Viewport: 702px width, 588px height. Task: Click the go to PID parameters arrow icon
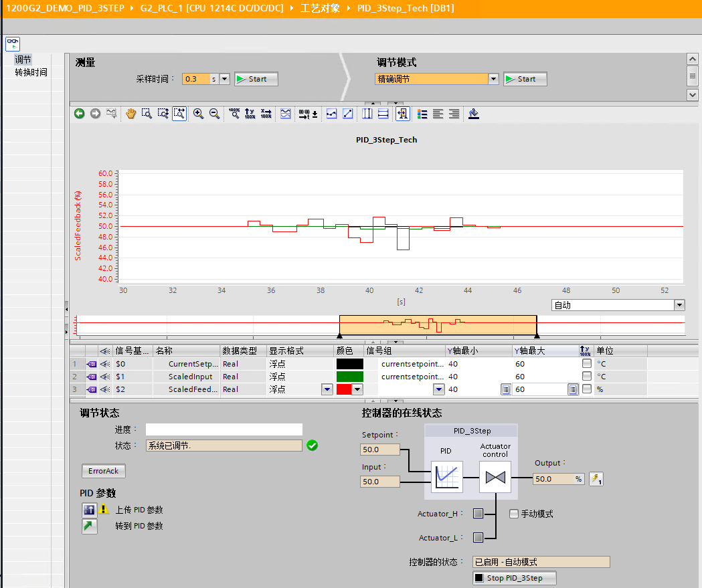(90, 526)
